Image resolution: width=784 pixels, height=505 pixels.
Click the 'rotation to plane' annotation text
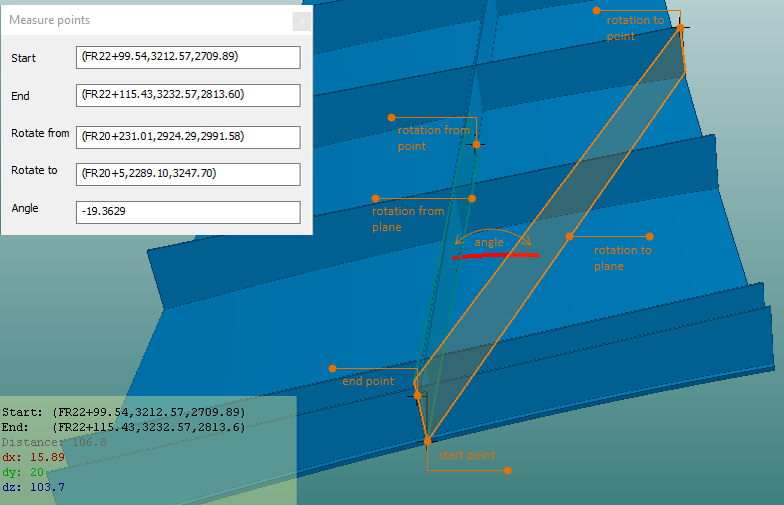click(622, 258)
